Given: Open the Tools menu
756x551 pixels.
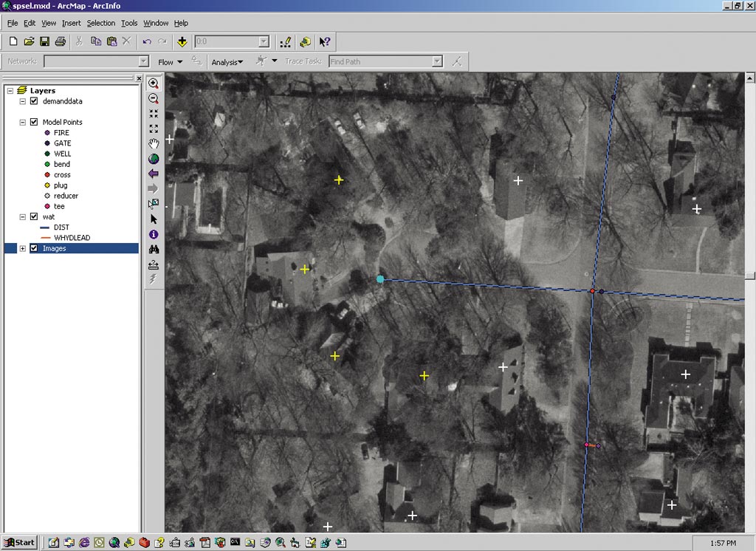Looking at the screenshot, I should (x=129, y=24).
